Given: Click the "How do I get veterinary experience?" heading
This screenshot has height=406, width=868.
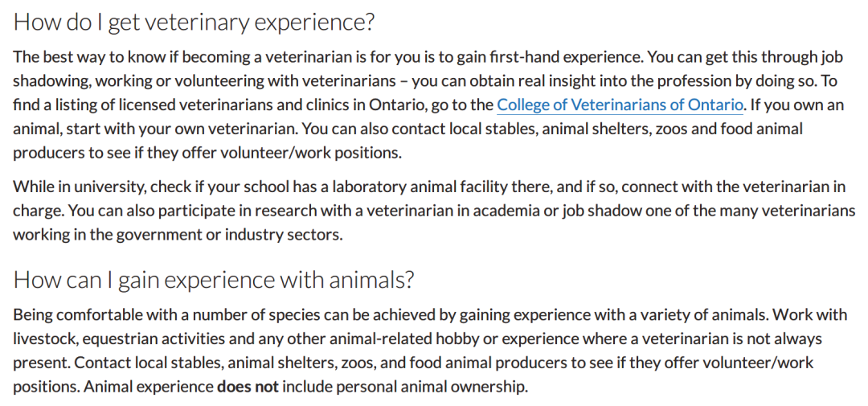Looking at the screenshot, I should pos(194,23).
